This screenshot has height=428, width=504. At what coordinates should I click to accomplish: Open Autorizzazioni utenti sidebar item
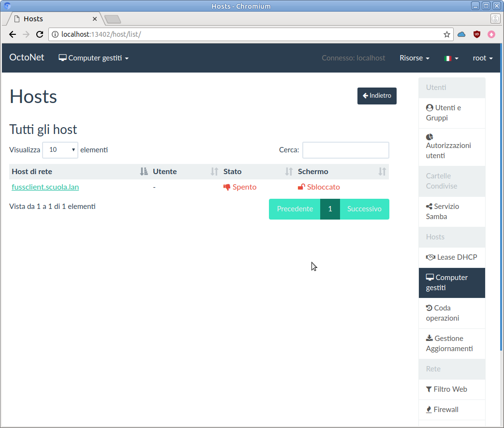452,147
